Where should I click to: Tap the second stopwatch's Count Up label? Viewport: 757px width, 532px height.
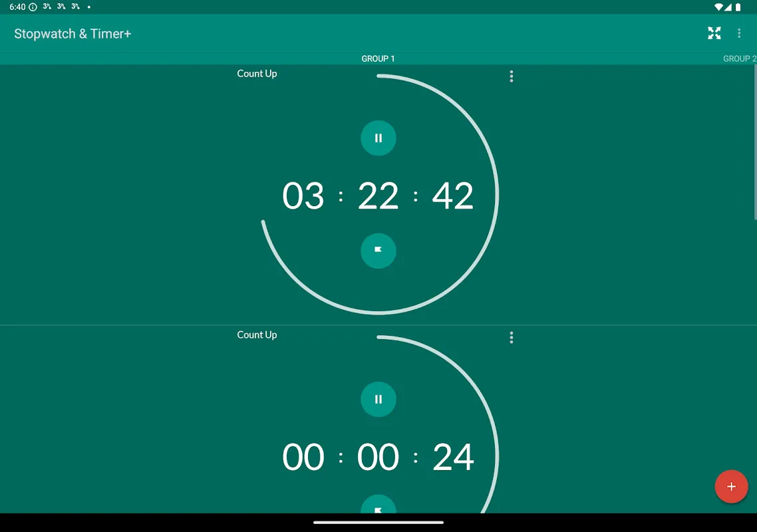257,335
